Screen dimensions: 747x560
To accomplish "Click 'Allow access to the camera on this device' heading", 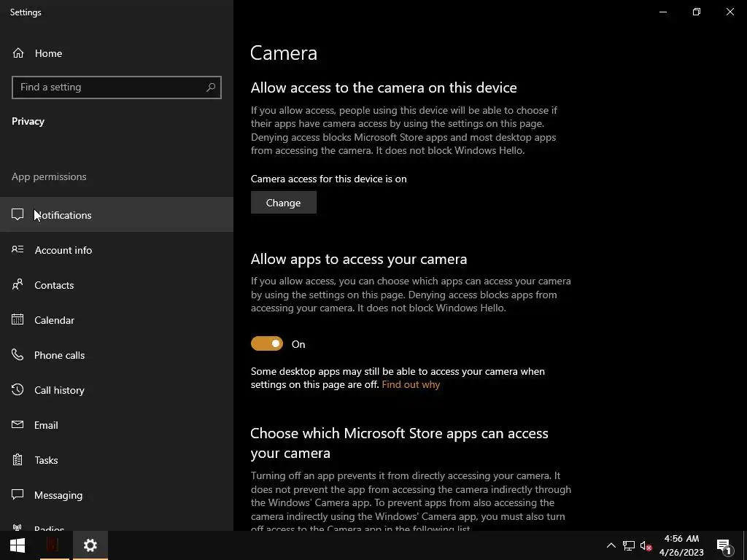I will [384, 87].
